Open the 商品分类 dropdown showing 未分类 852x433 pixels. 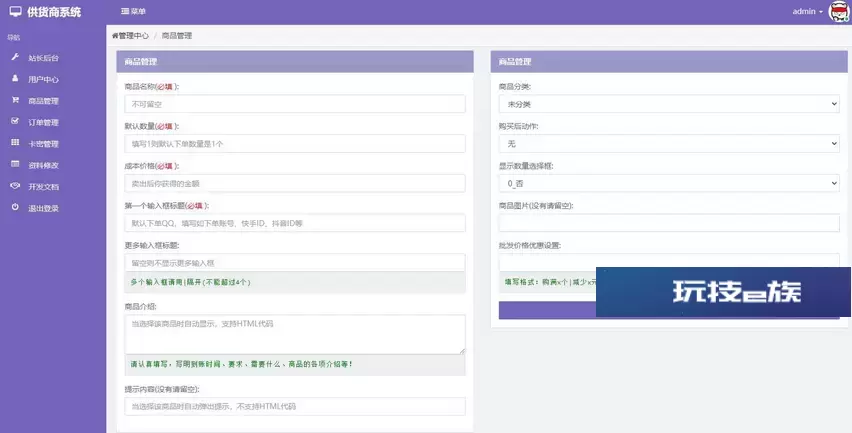(669, 104)
